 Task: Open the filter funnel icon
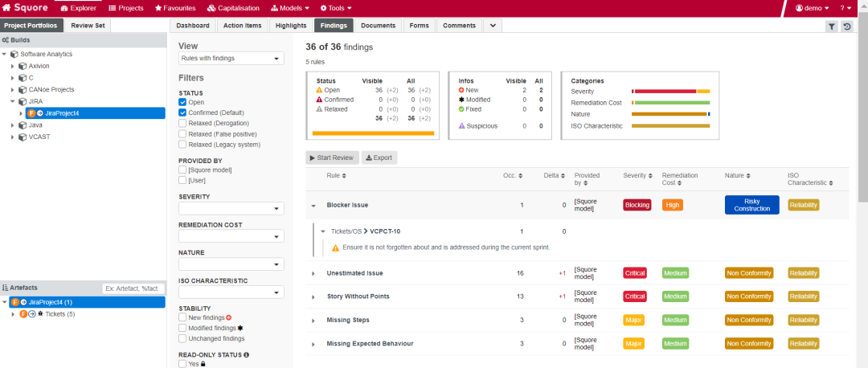tap(832, 26)
